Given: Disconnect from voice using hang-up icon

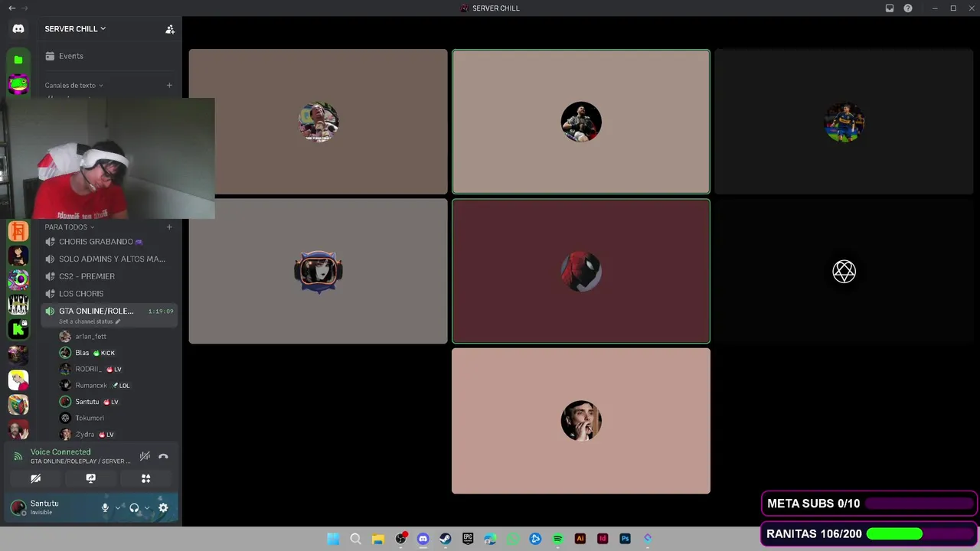Looking at the screenshot, I should [163, 456].
